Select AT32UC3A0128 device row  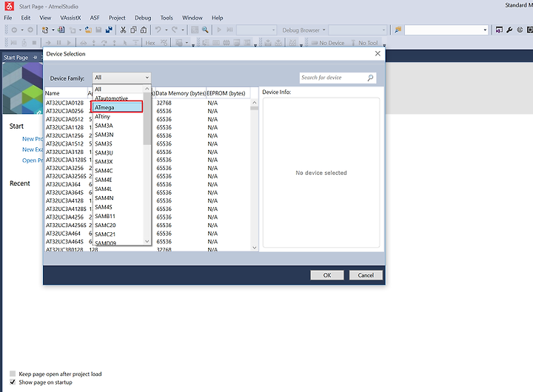64,103
